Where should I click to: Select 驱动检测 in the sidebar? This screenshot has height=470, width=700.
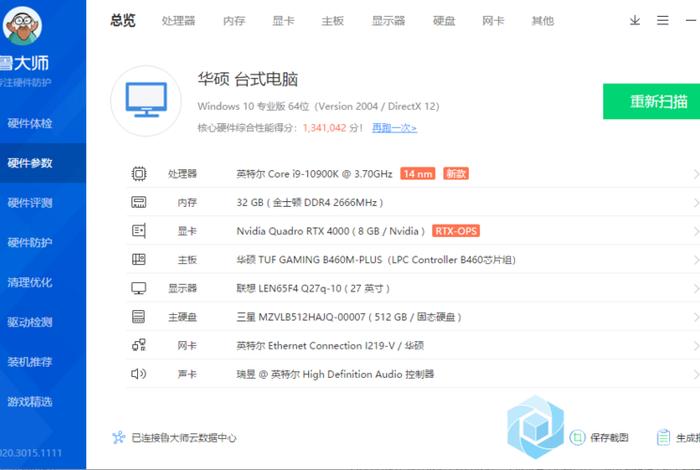tap(43, 322)
